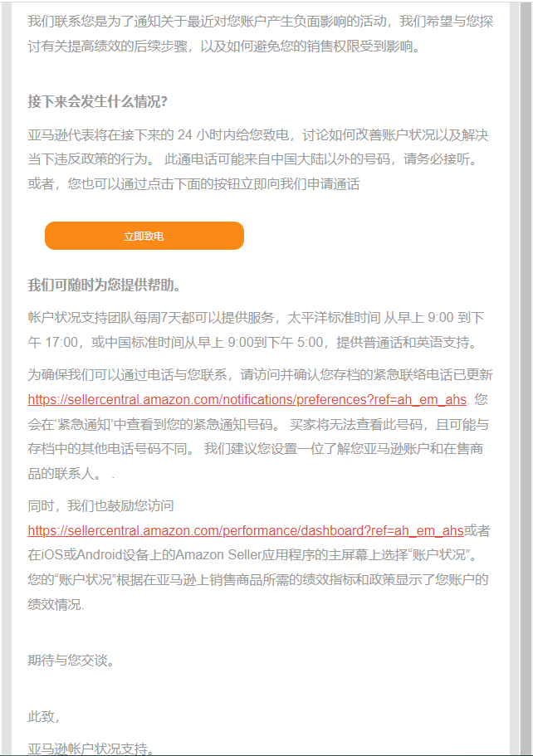Viewport: 533px width, 756px height.
Task: Click the opening paragraph starting with 我们联系您是为了通知
Action: (x=260, y=34)
